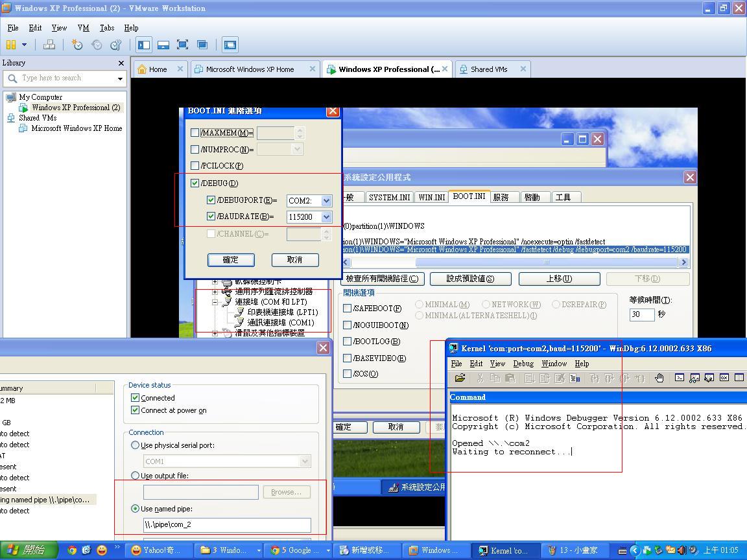Open the VMware Tabs menu

coord(107,28)
